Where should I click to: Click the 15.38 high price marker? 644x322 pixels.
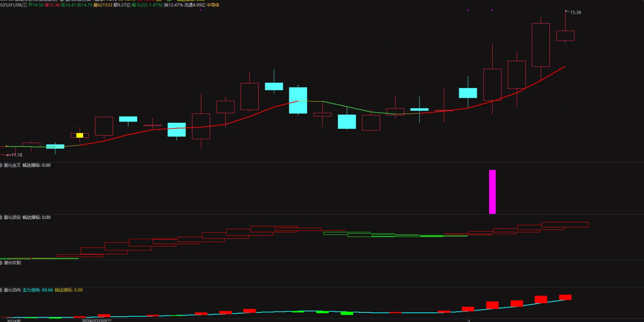(x=575, y=12)
